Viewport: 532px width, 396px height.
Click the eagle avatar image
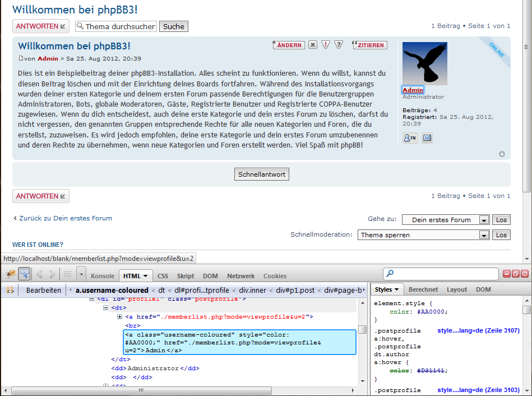pyautogui.click(x=425, y=63)
